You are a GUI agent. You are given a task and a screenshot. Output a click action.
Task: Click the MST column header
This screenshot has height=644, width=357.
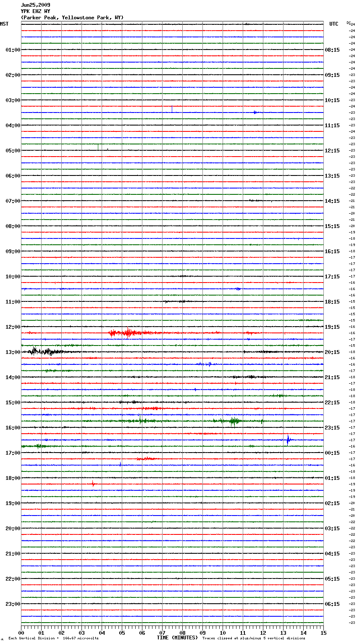pos(4,24)
